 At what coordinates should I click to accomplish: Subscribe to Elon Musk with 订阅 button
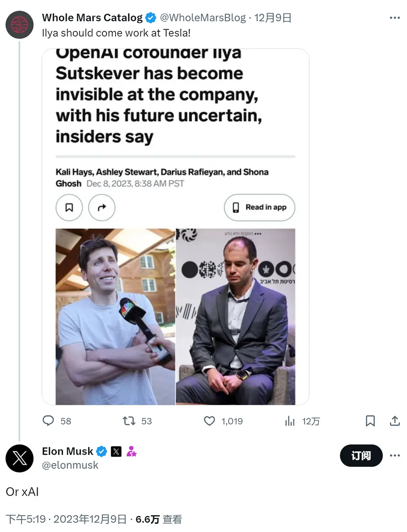(361, 455)
